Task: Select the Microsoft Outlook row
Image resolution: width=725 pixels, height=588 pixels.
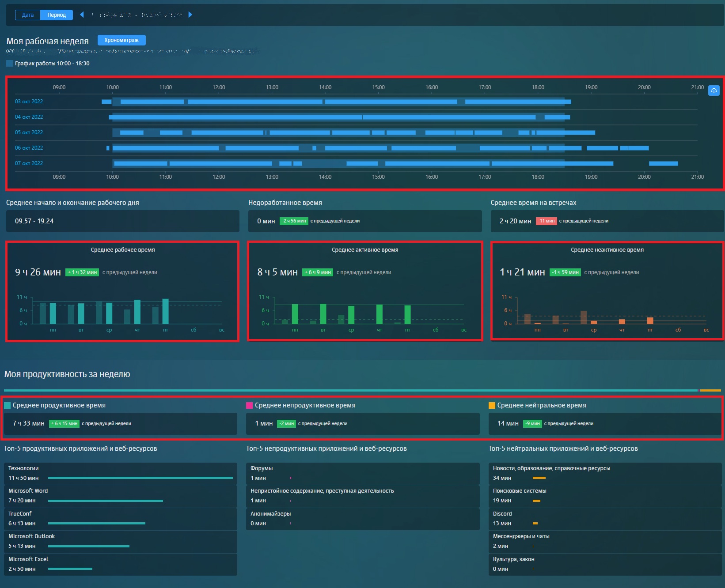Action: 121,542
